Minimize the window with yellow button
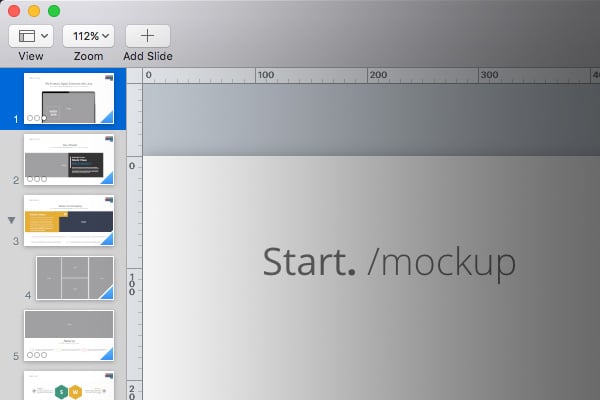The height and width of the screenshot is (400, 600). 34,10
